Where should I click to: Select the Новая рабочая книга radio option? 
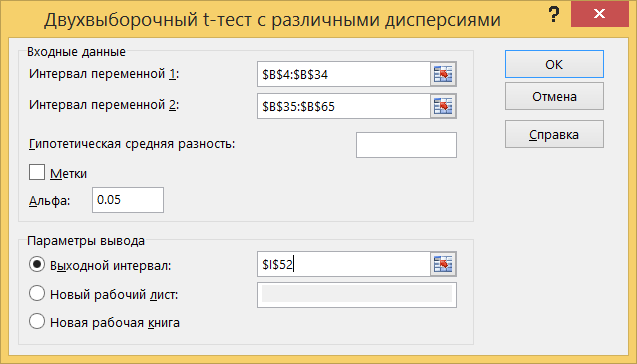37,321
